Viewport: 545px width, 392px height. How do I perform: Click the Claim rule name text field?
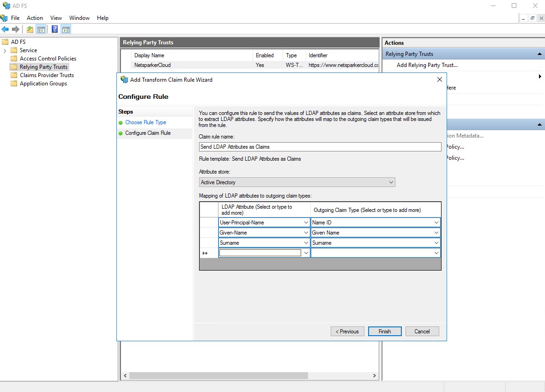tap(320, 147)
